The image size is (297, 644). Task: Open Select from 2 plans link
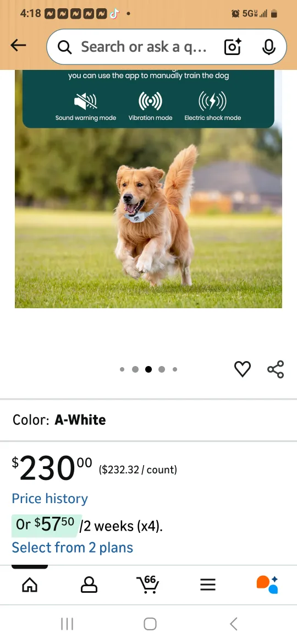click(72, 547)
